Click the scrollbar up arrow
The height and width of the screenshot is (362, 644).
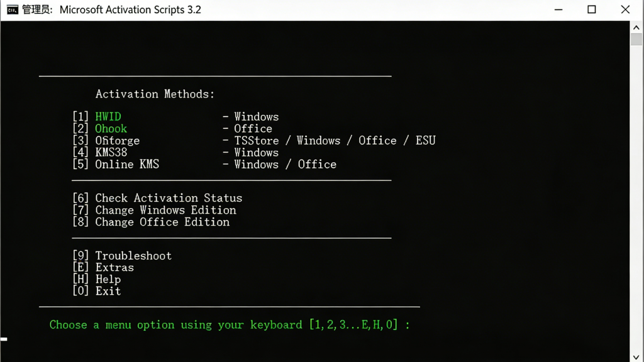636,26
